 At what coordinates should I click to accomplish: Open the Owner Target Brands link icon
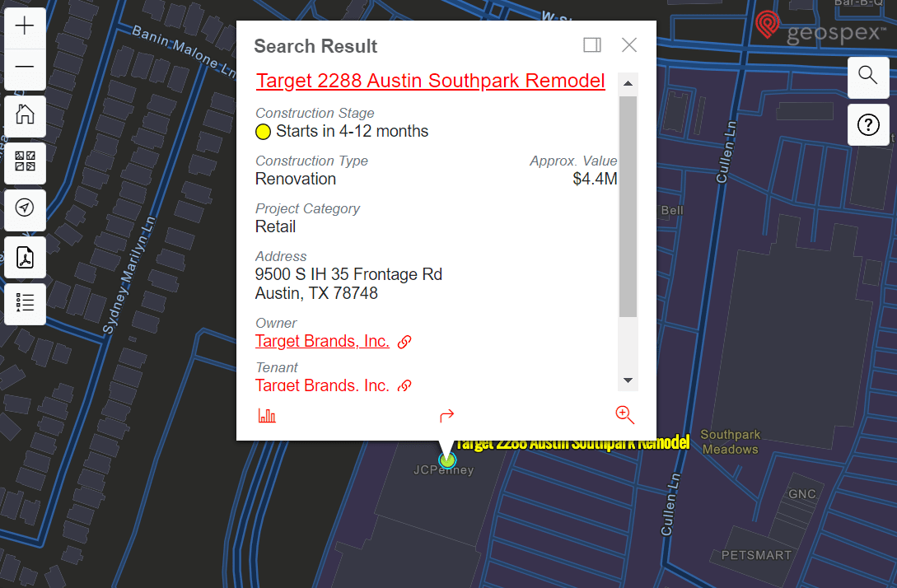click(x=404, y=342)
